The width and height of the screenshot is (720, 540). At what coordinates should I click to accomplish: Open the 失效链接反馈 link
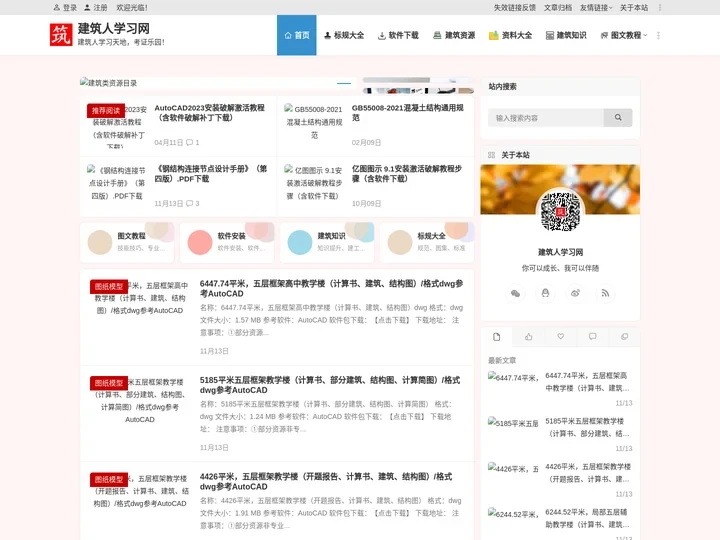coord(515,7)
